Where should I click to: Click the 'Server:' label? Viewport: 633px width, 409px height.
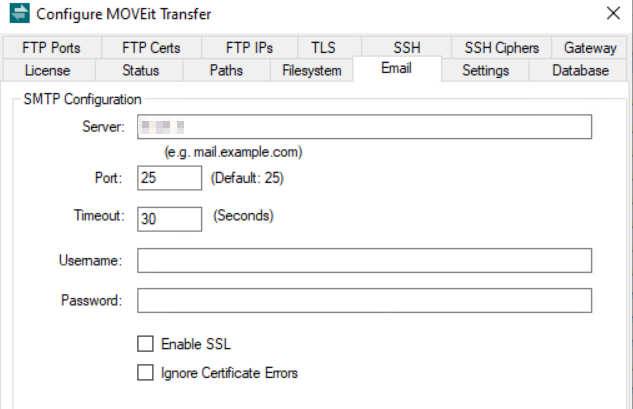[103, 127]
